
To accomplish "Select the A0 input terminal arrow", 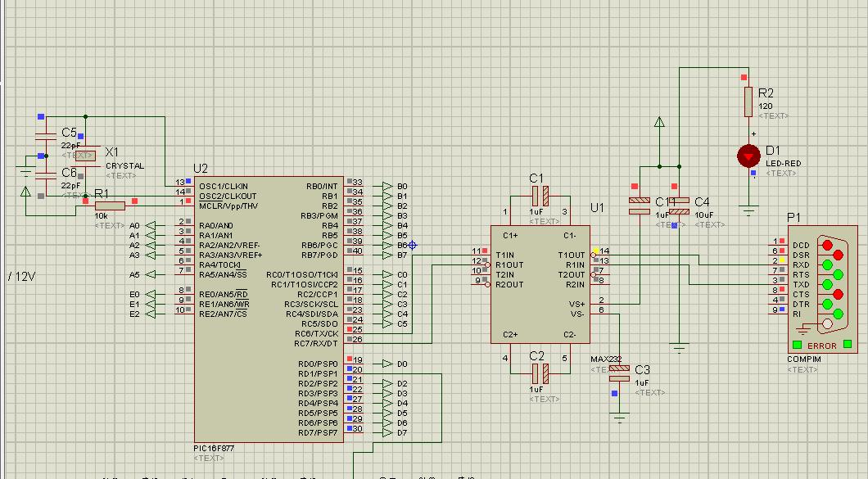I will coord(151,225).
